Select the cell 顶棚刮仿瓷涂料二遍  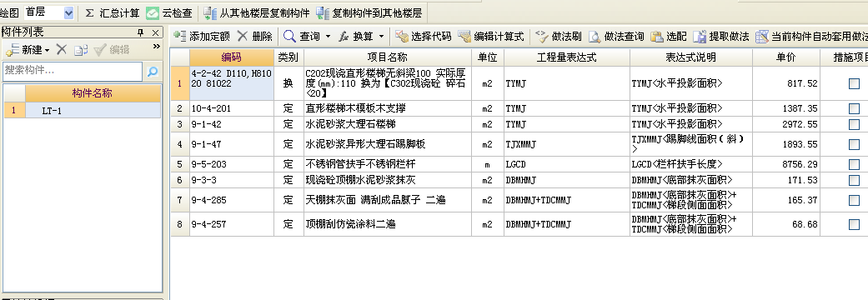[x=388, y=224]
